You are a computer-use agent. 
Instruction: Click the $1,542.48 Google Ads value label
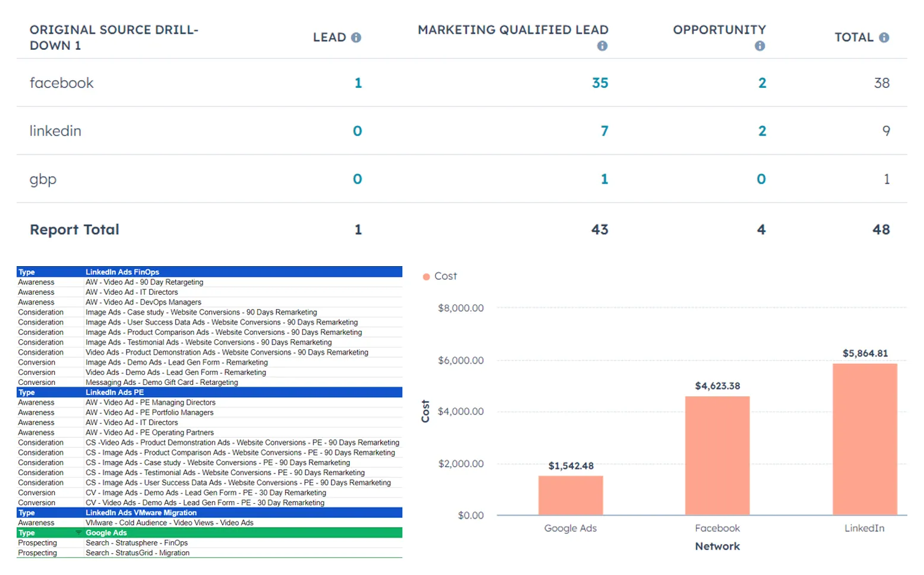tap(571, 466)
